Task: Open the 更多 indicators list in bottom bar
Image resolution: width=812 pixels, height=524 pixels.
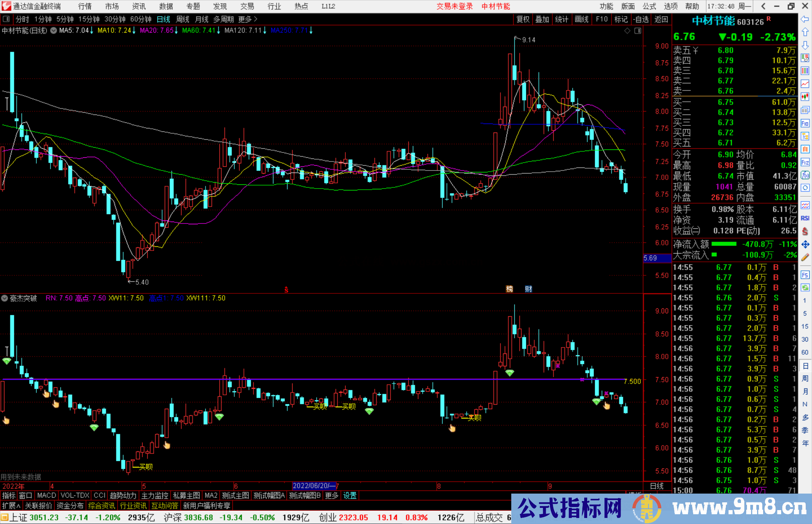Action: (x=332, y=495)
